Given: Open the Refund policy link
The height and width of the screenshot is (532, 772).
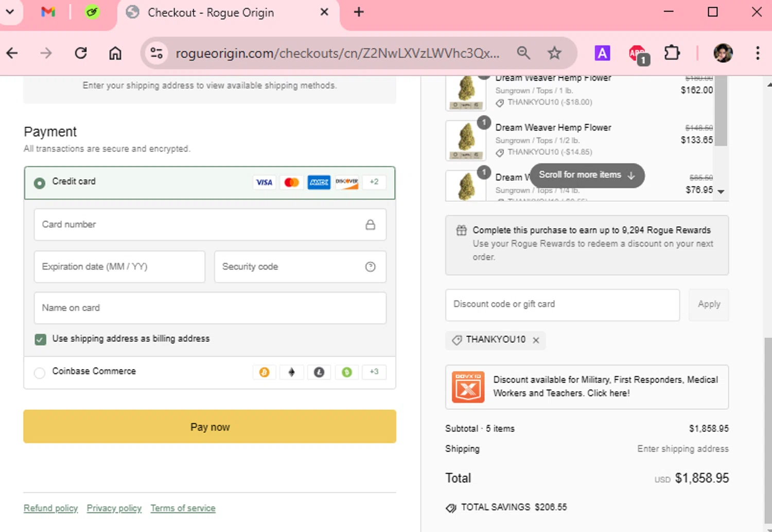Looking at the screenshot, I should point(50,508).
